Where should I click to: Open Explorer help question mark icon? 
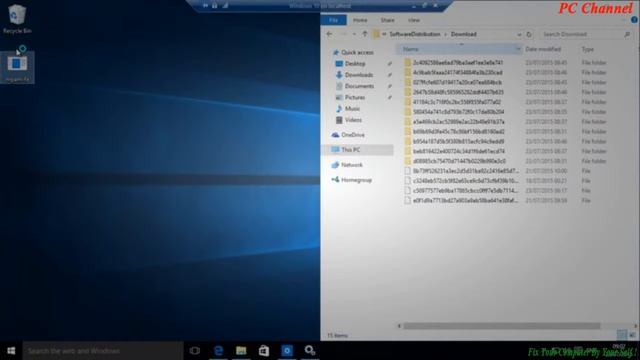(x=634, y=20)
